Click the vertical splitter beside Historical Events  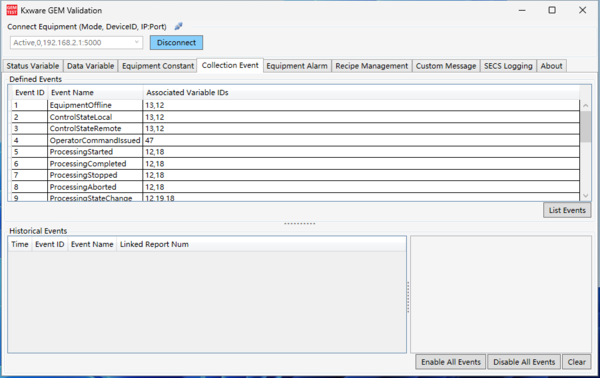click(x=408, y=297)
